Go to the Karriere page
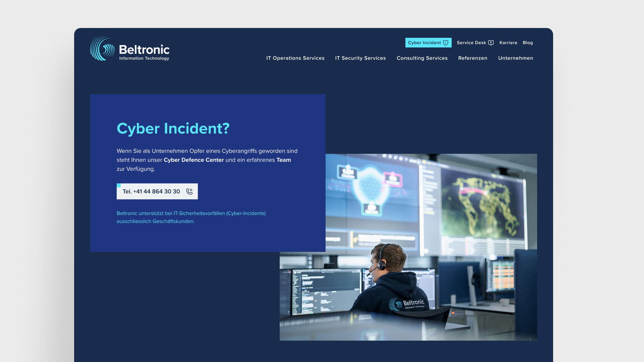Viewport: 644px width, 362px height. (x=508, y=43)
